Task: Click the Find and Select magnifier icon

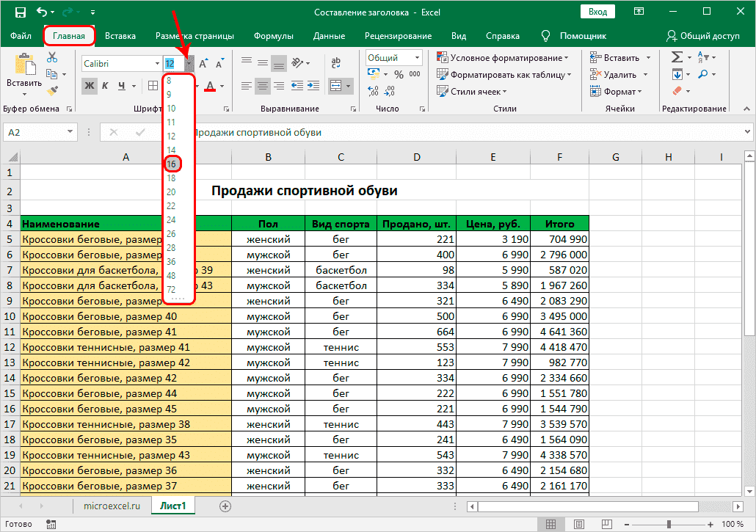Action: (x=702, y=75)
